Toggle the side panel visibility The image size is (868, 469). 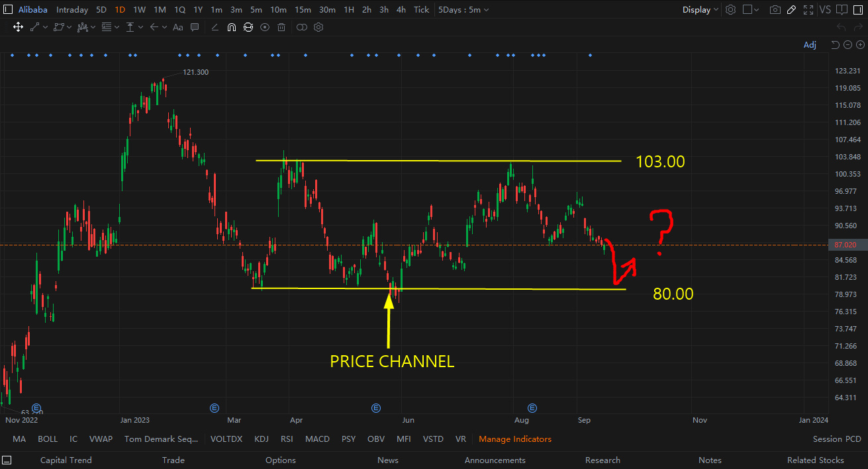tap(858, 9)
